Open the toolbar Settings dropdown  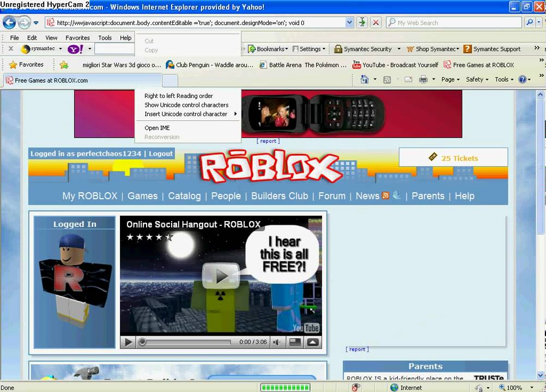(309, 49)
